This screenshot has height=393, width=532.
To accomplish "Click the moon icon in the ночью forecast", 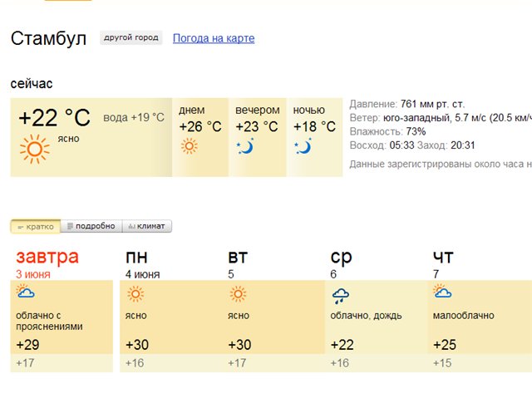I will click(x=303, y=147).
